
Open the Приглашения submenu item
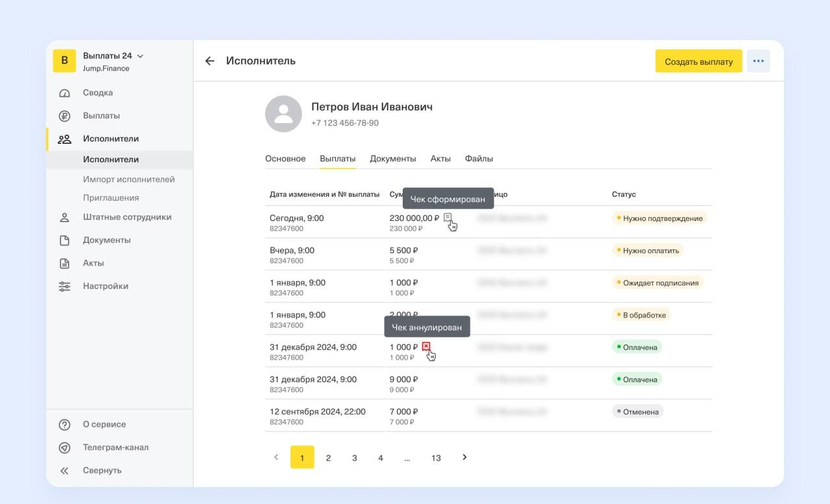tap(110, 198)
